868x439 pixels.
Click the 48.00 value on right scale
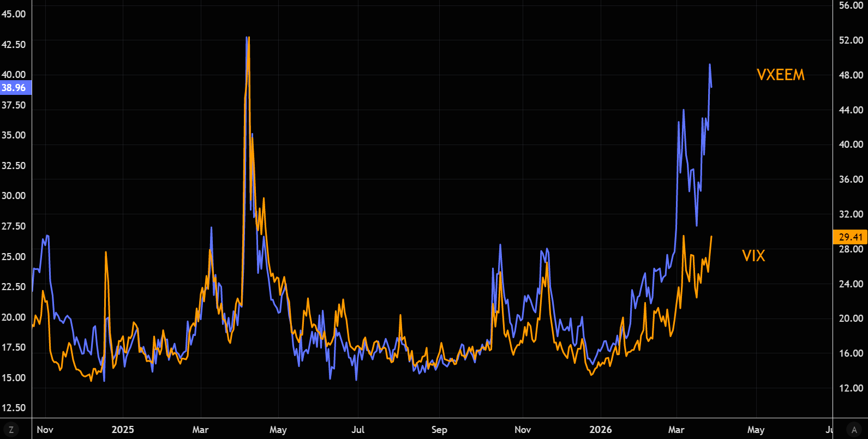pos(851,75)
